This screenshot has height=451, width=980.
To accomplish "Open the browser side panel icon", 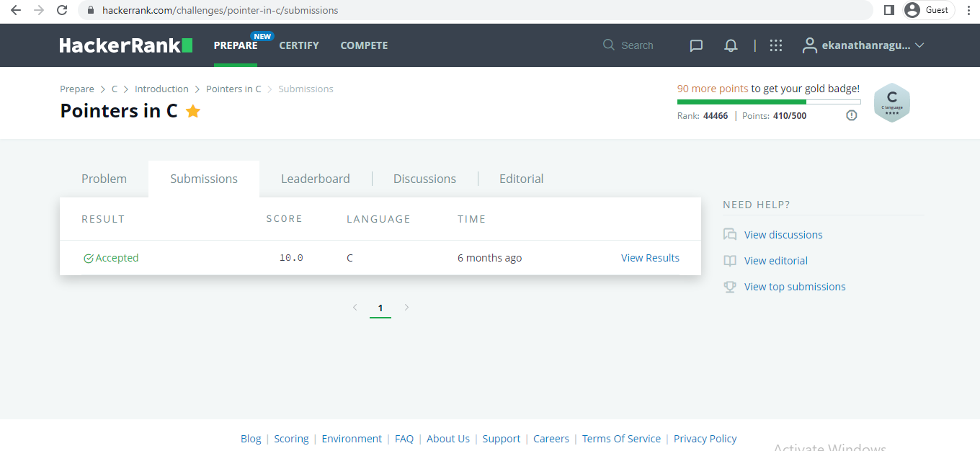I will tap(888, 10).
